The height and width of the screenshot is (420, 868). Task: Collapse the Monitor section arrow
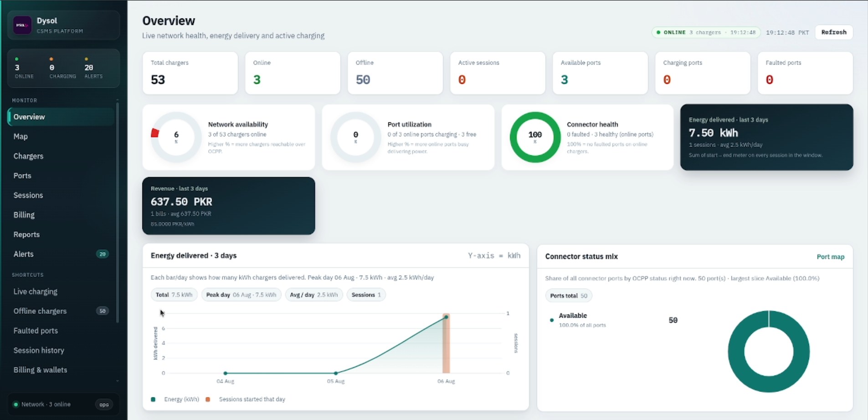pos(118,100)
